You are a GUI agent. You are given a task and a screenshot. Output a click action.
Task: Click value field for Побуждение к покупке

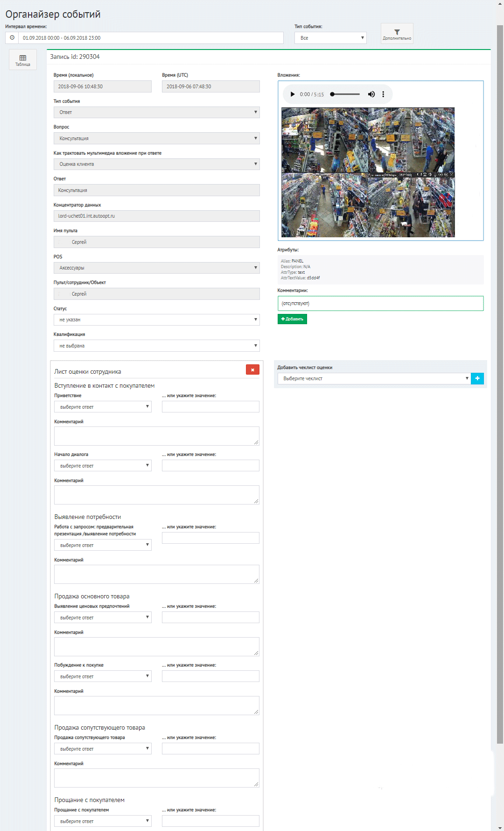click(x=210, y=676)
